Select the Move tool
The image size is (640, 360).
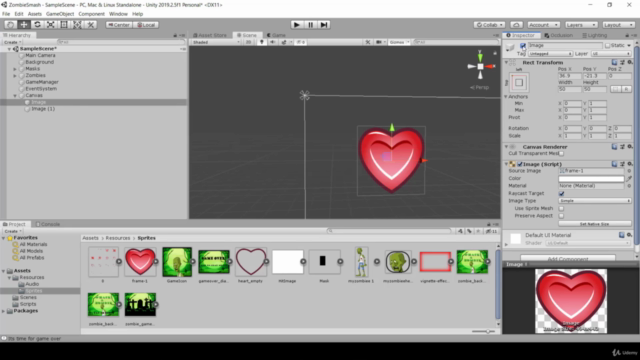click(x=24, y=25)
